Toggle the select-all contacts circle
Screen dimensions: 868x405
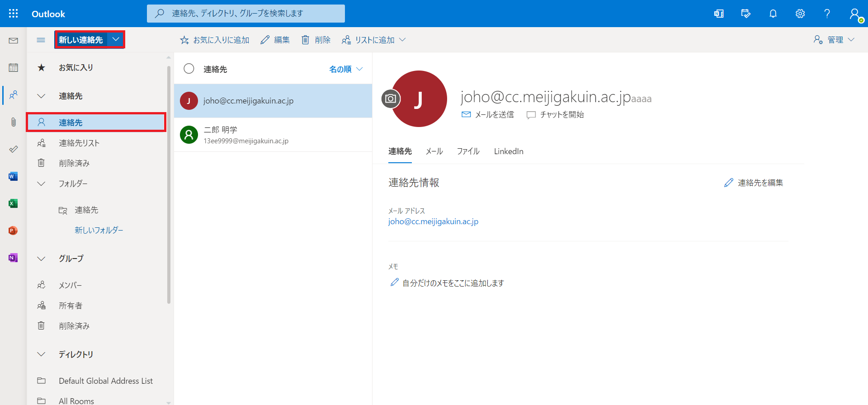click(189, 69)
